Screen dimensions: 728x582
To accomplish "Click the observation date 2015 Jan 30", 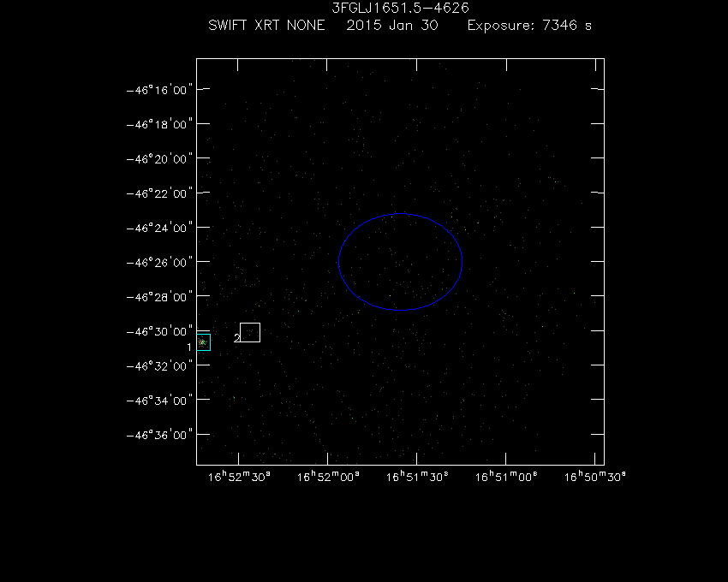I will click(392, 25).
